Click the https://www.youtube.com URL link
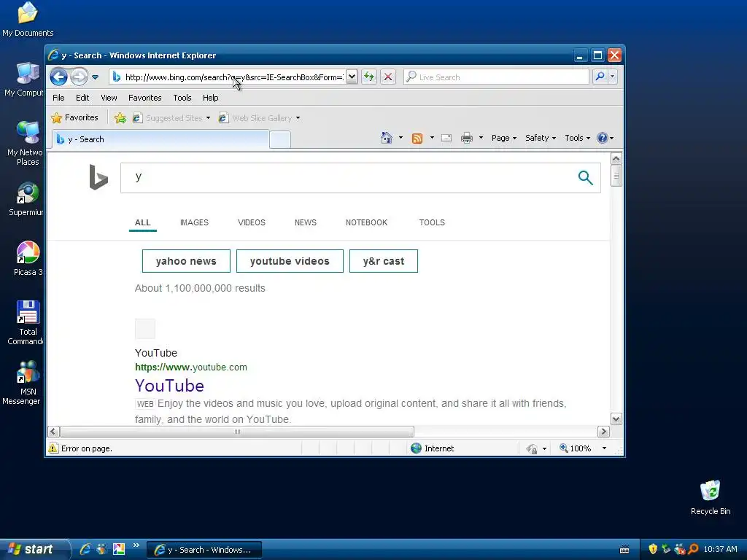 191,367
